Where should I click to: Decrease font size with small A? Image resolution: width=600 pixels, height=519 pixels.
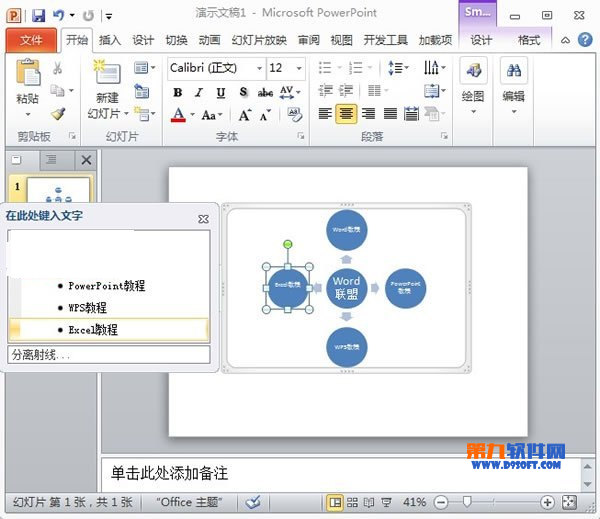click(x=265, y=114)
